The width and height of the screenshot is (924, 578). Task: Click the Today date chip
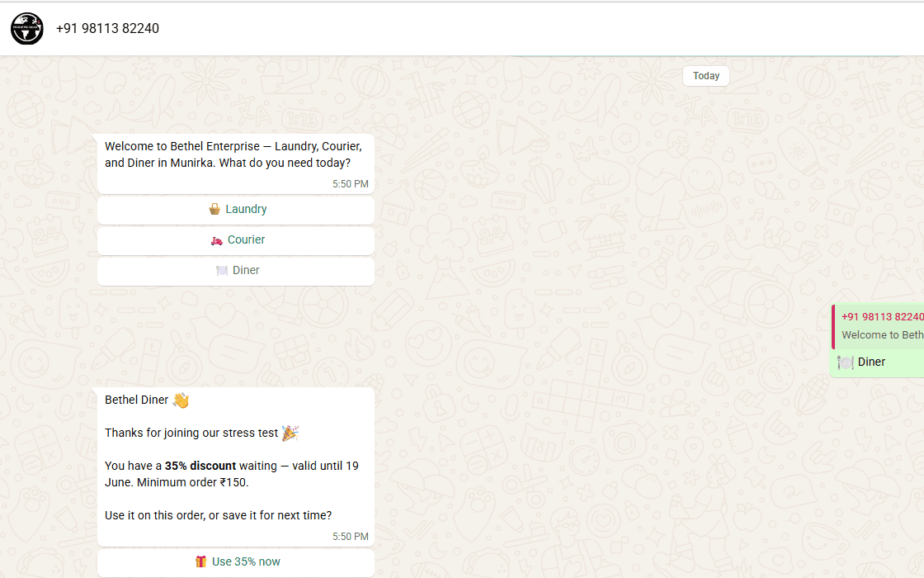[706, 76]
